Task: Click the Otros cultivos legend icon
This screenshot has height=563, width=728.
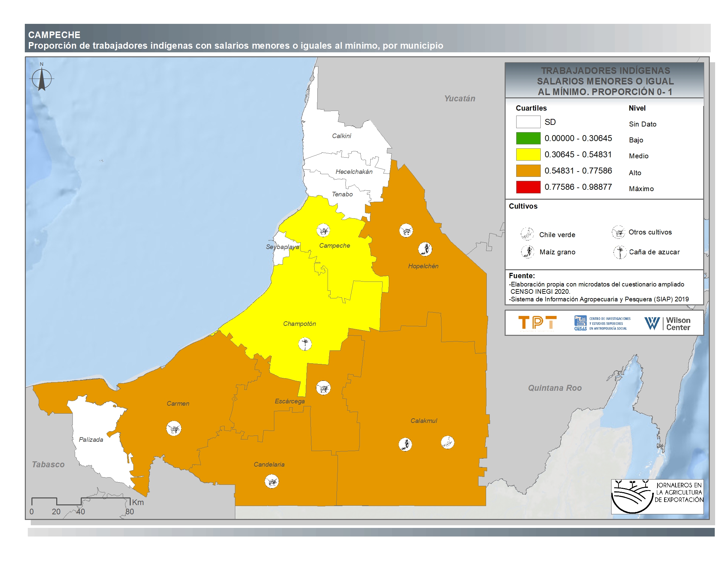Action: pos(618,232)
